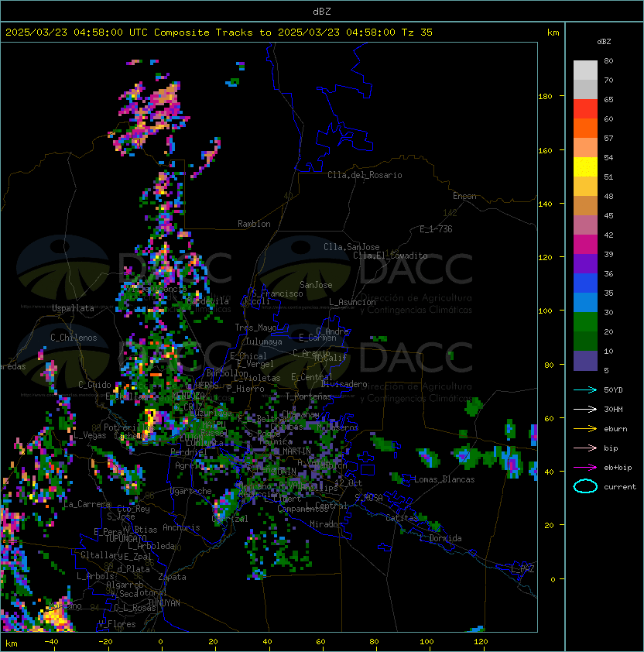644x652 pixels.
Task: Click the TUNUYAN place label
Action: click(164, 603)
